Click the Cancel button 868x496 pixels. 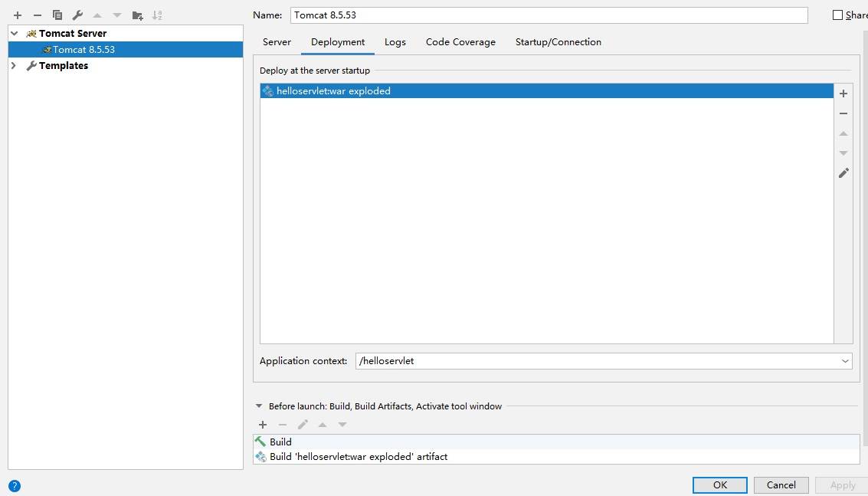point(781,485)
